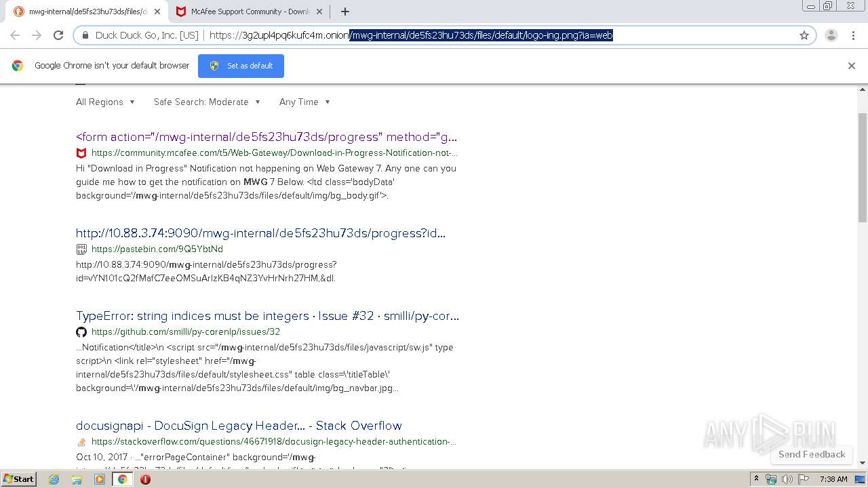
Task: Click the Stack Overflow favicon
Action: 81,442
